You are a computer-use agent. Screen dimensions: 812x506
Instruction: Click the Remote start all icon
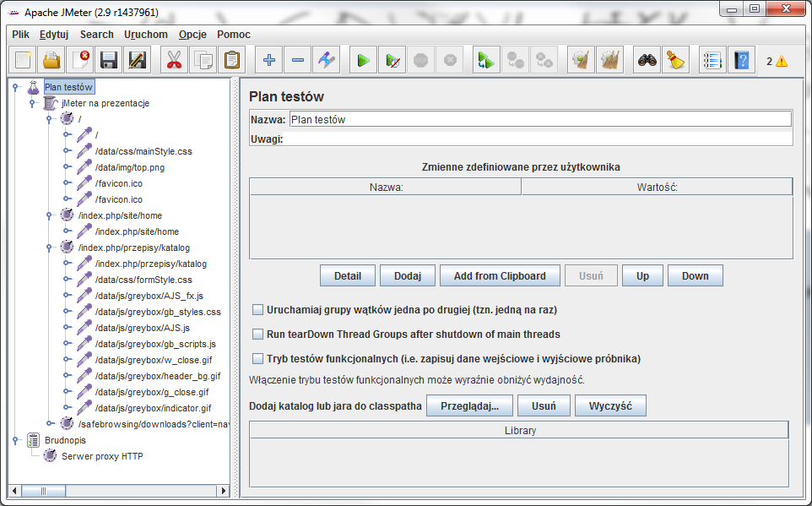tap(486, 60)
